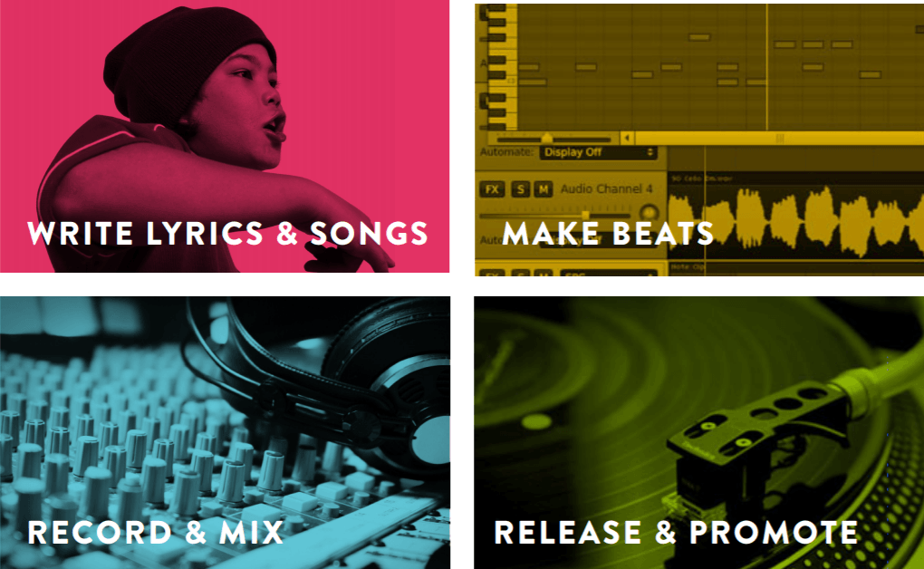This screenshot has width=924, height=569.
Task: Open the Automate Display Off dropdown
Action: pos(598,153)
